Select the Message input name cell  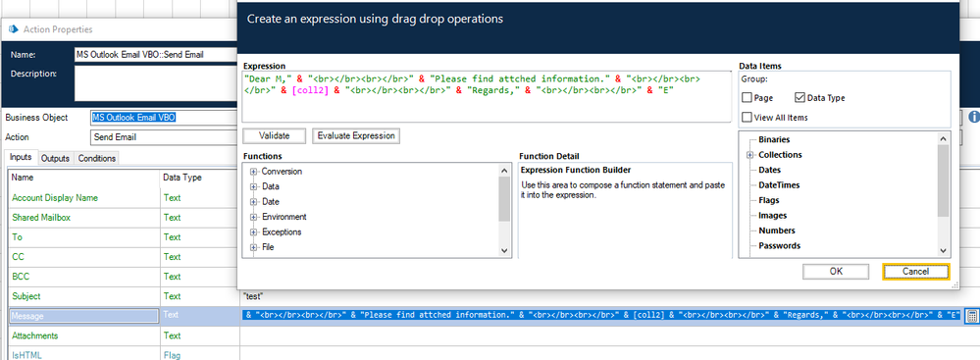pos(83,316)
